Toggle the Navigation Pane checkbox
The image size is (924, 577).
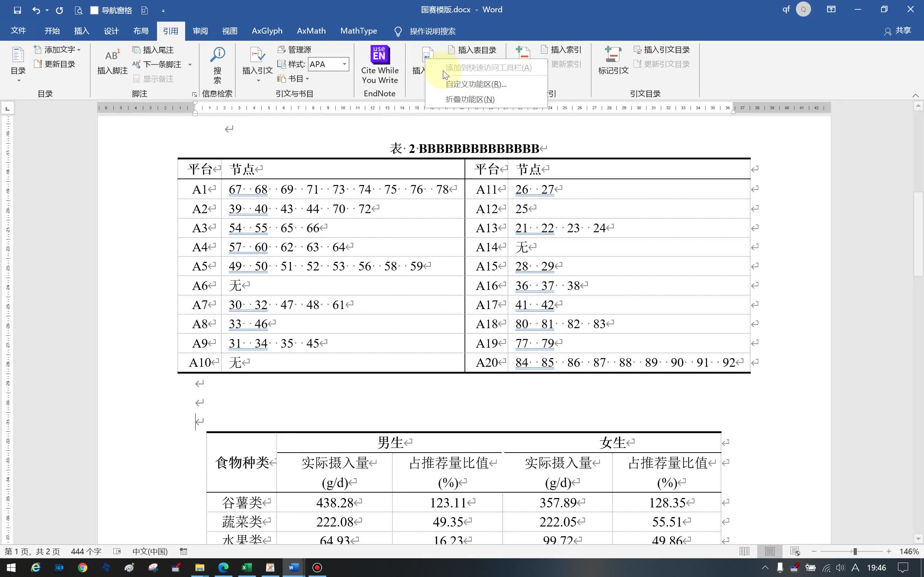(94, 10)
